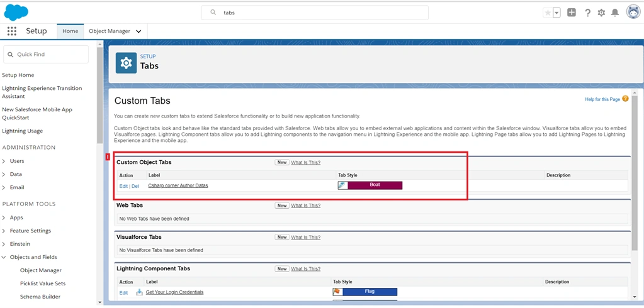Open the Global Actions plus icon

tap(572, 13)
